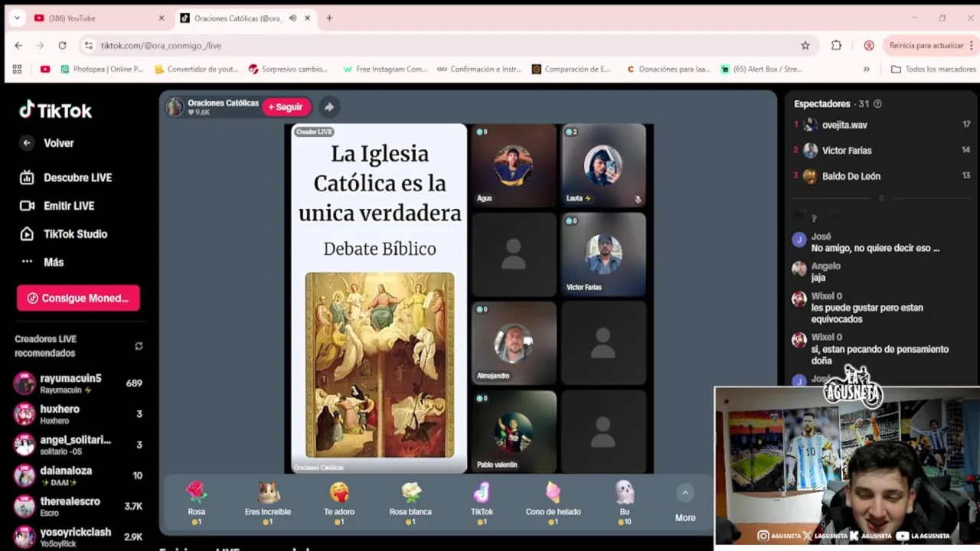Send the Cono de helado gift

point(553,502)
